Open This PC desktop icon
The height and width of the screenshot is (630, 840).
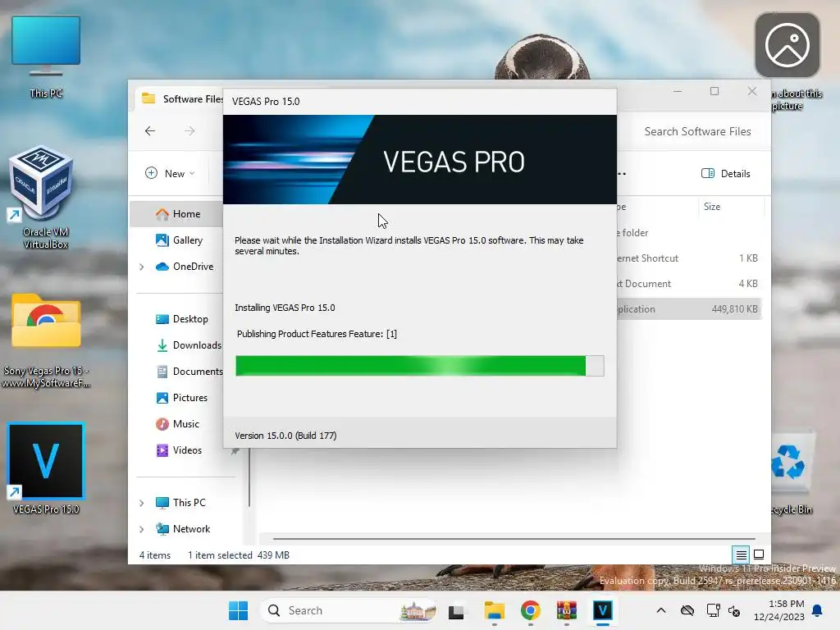(46, 57)
